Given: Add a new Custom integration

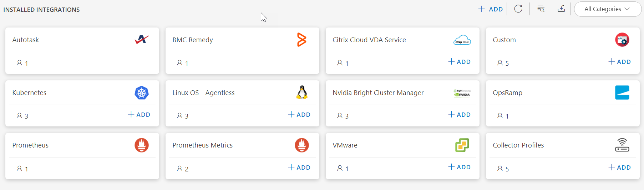Looking at the screenshot, I should [620, 62].
